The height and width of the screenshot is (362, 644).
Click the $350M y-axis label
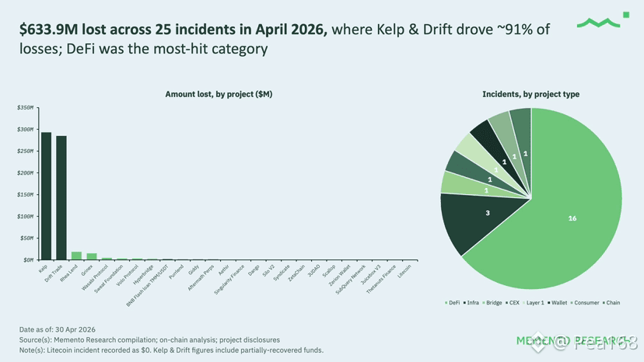(25, 107)
